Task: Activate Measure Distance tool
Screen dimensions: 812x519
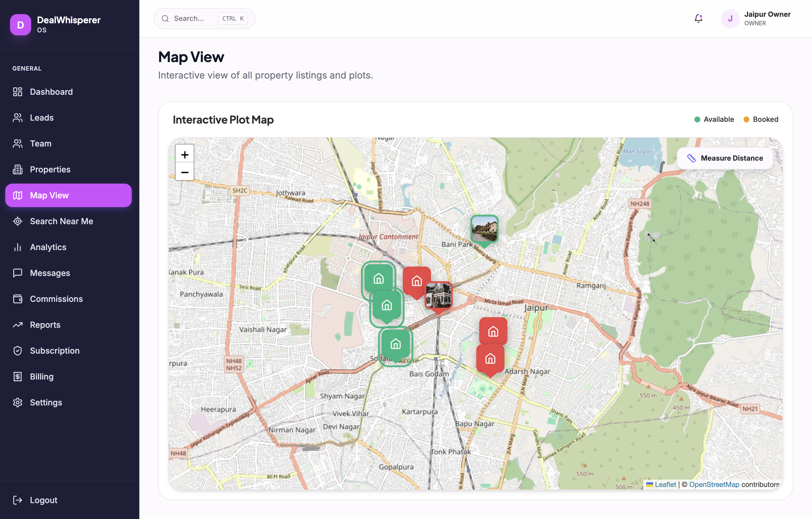Action: 725,158
